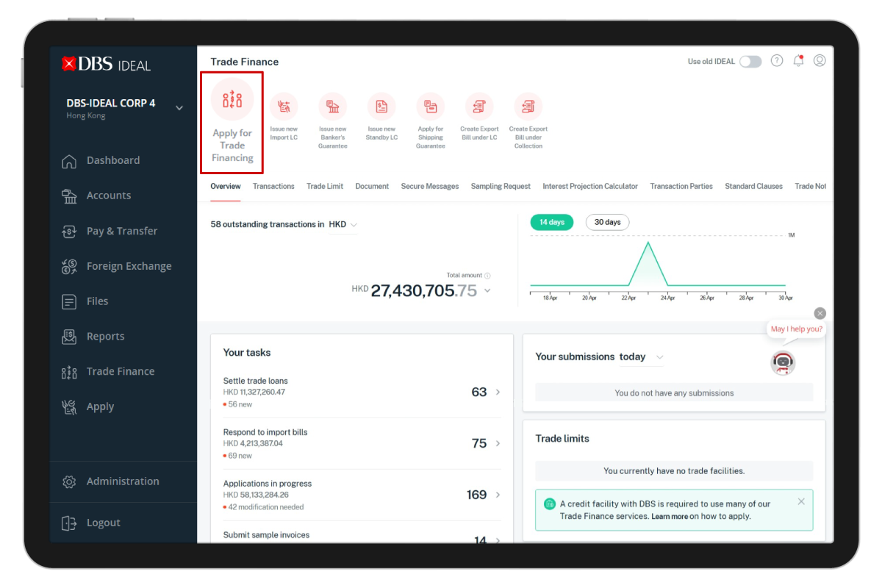Open the notifications bell
This screenshot has height=588, width=882.
pos(798,60)
